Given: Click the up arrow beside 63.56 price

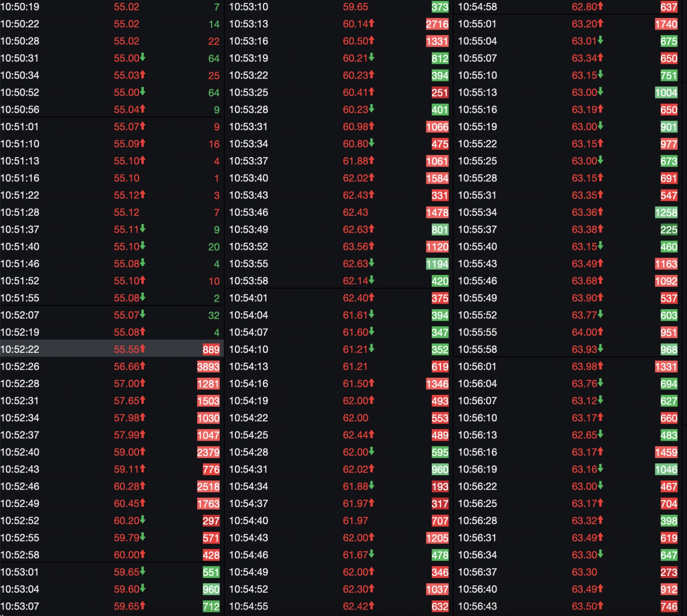Looking at the screenshot, I should pyautogui.click(x=372, y=246).
